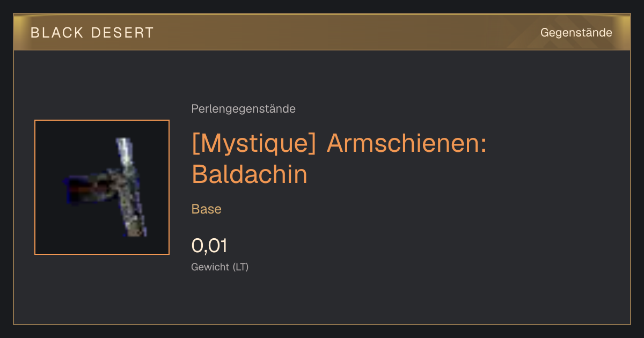Viewport: 644px width, 338px height.
Task: Open the Gegenstände section link
Action: (576, 33)
